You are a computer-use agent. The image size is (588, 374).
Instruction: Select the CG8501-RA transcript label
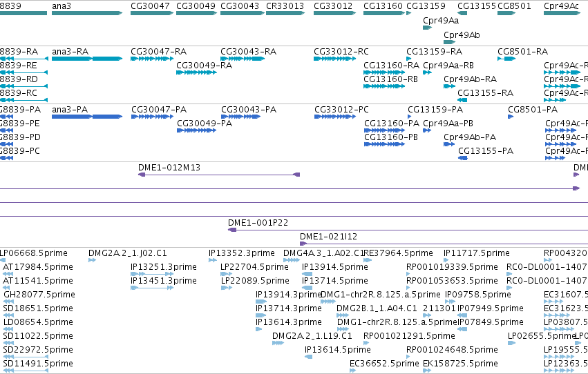pos(522,52)
